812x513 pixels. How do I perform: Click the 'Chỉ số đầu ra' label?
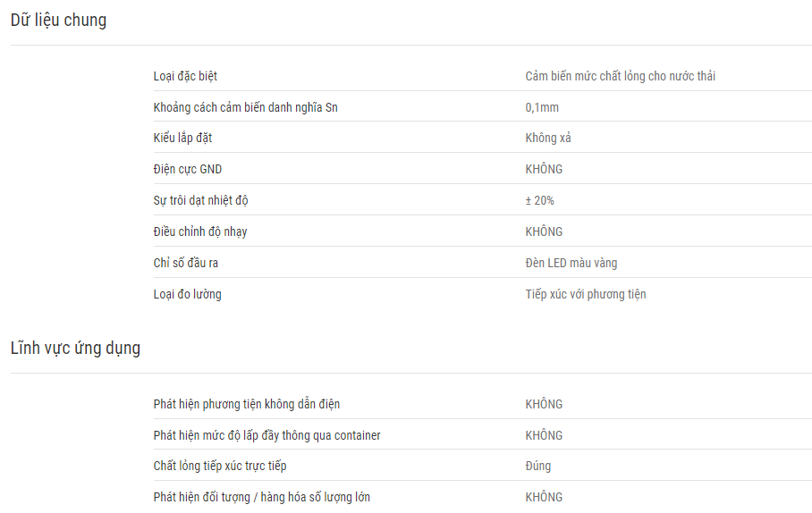tap(185, 263)
